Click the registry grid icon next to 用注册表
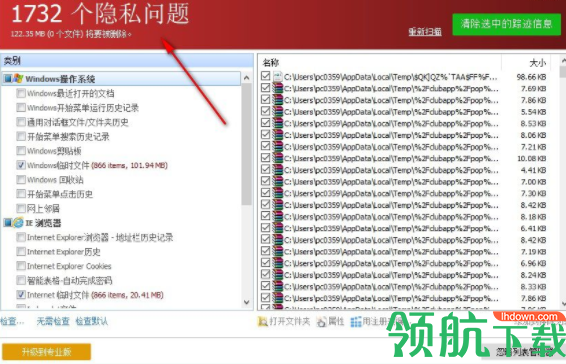The width and height of the screenshot is (566, 364). pos(356,321)
